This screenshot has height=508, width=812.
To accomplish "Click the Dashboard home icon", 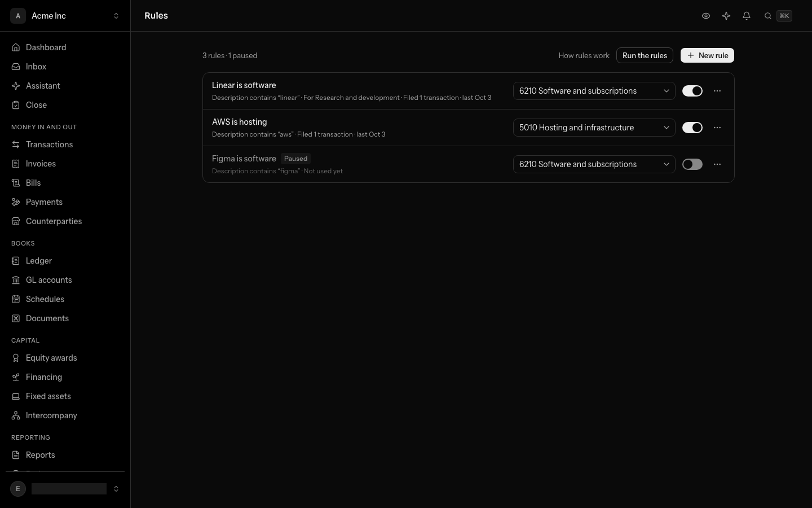I will pos(16,47).
